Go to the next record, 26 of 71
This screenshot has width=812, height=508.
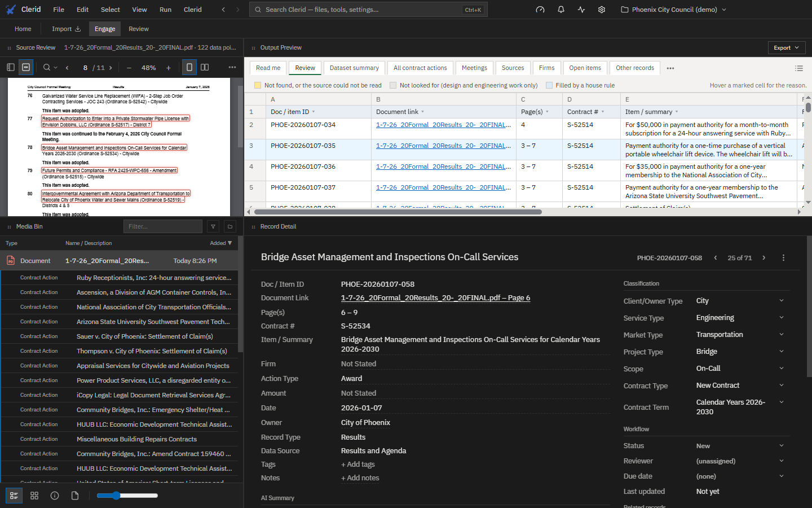tap(764, 258)
